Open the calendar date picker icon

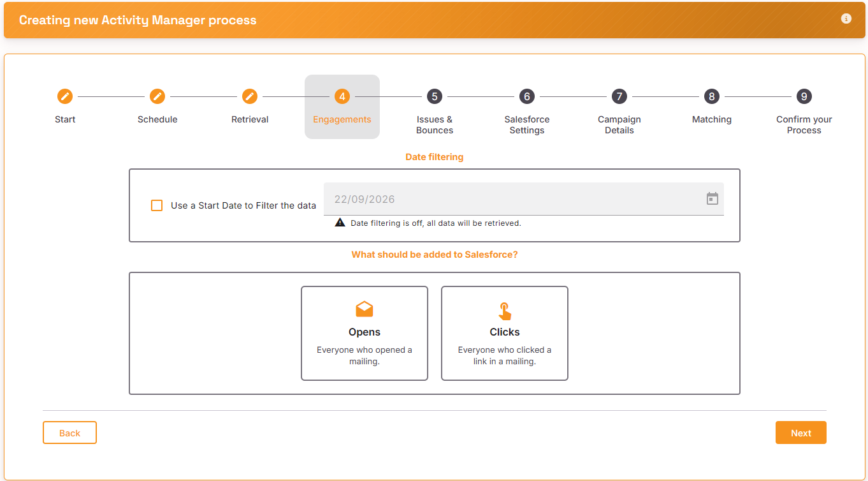(712, 198)
